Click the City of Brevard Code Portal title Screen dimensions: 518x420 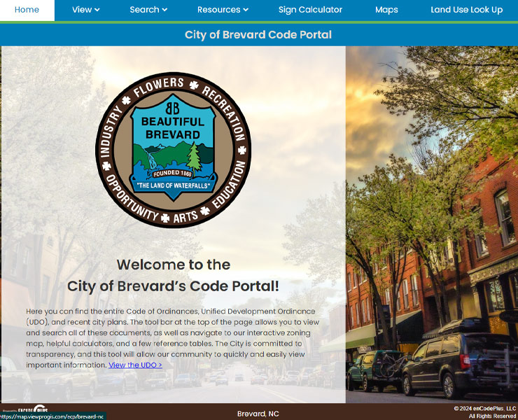[x=258, y=35]
